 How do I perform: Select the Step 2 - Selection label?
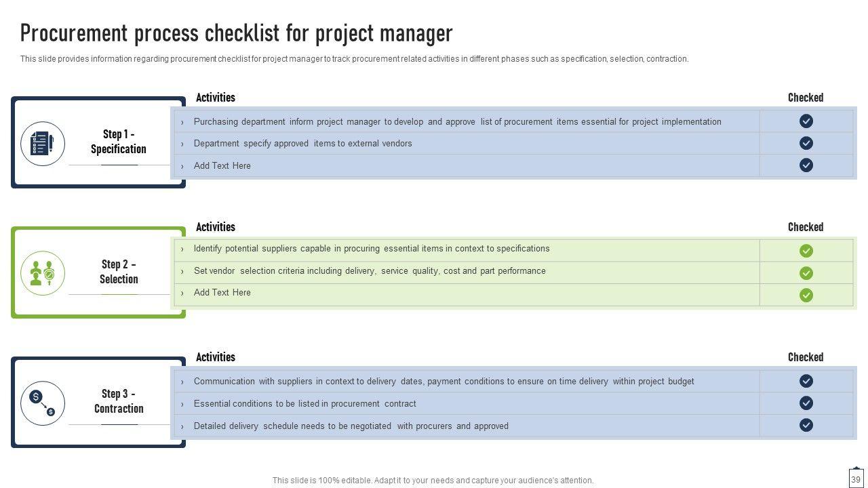click(x=119, y=272)
